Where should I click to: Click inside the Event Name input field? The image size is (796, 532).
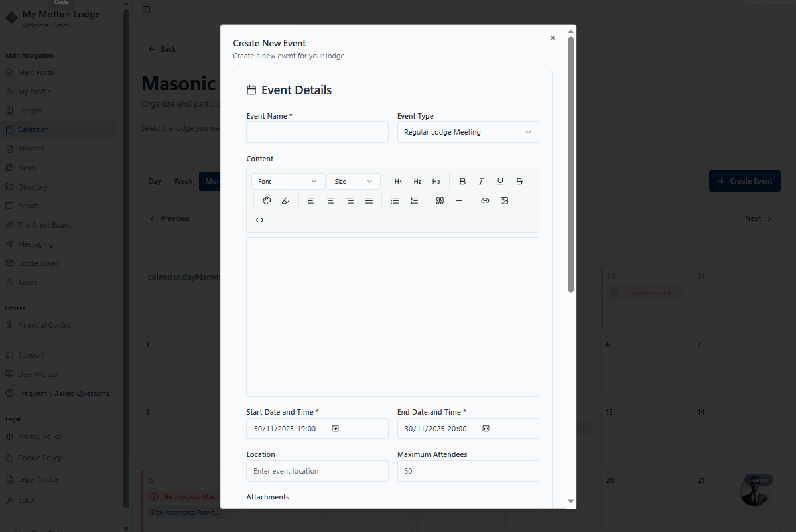tap(316, 132)
